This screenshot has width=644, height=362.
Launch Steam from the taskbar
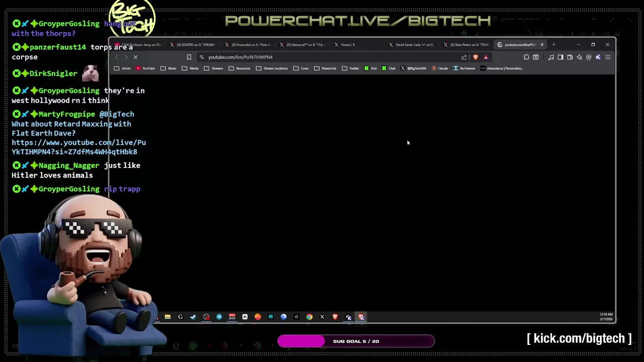click(193, 317)
